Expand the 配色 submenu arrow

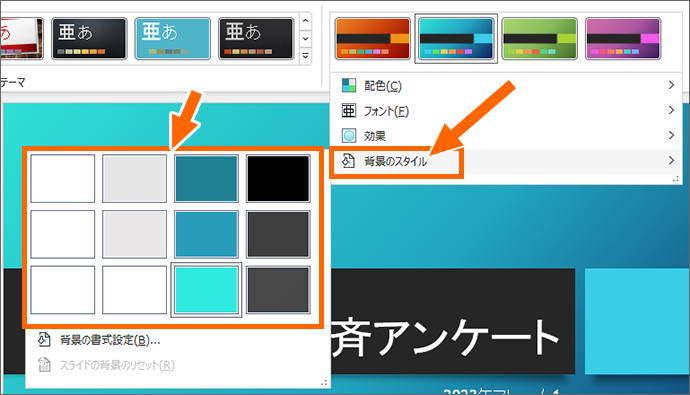[x=671, y=85]
